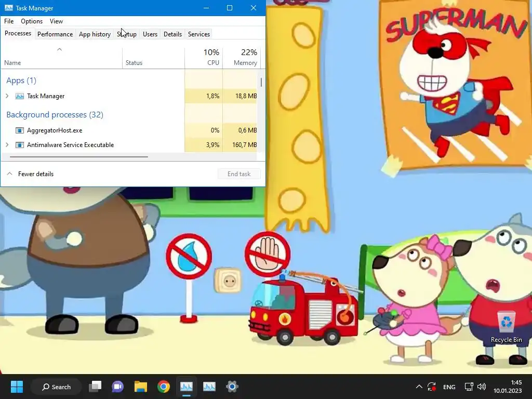Screen dimensions: 532x399
Task: Click Antimalware 3,9% CPU value
Action: pyautogui.click(x=212, y=145)
